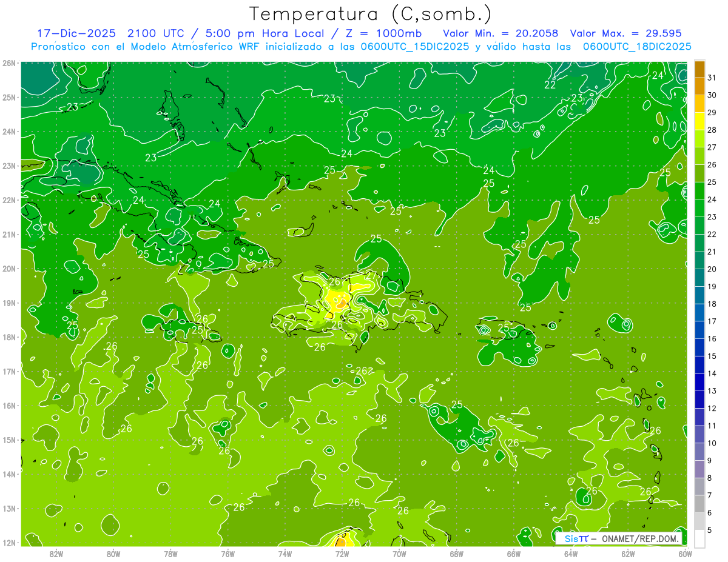
Task: Click the "8" color scale label
Action: (x=709, y=478)
